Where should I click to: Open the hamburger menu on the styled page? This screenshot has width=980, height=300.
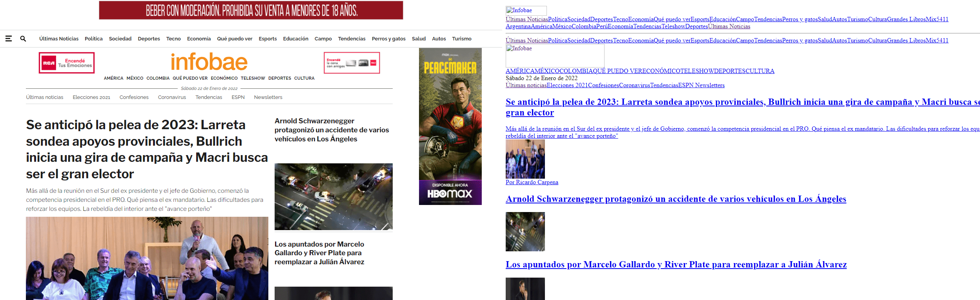[x=8, y=38]
